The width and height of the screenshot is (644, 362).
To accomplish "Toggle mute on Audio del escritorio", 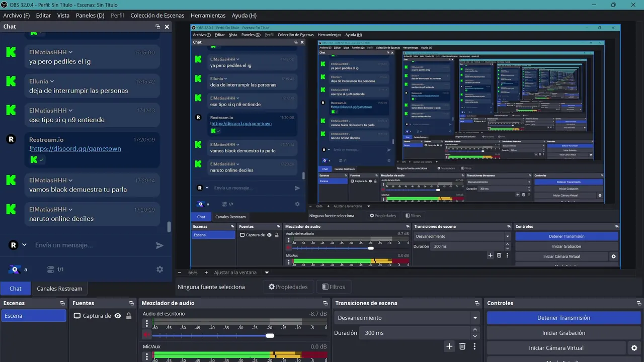I will pos(147,335).
